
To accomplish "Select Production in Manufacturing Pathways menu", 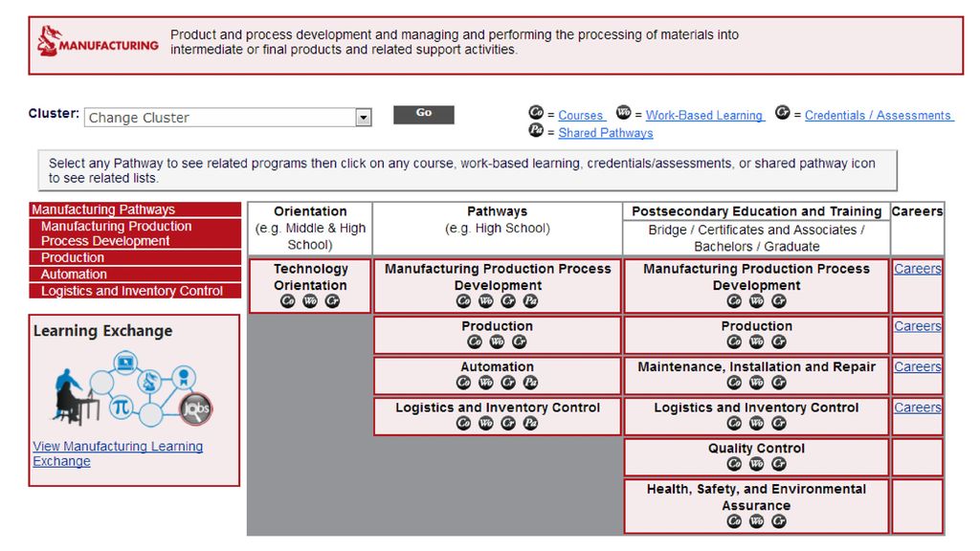I will coord(73,257).
